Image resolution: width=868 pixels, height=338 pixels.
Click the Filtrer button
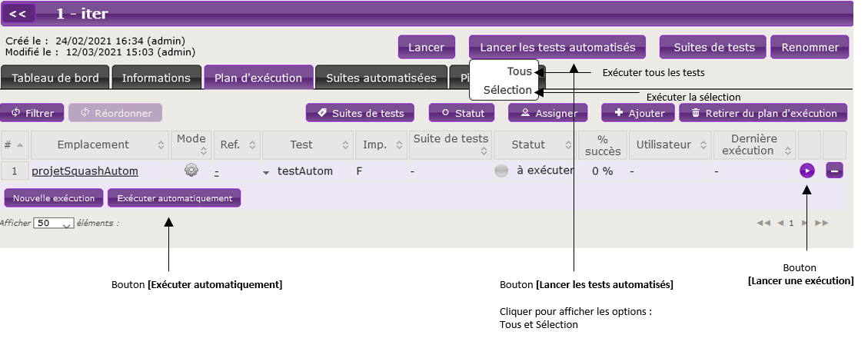tap(32, 113)
